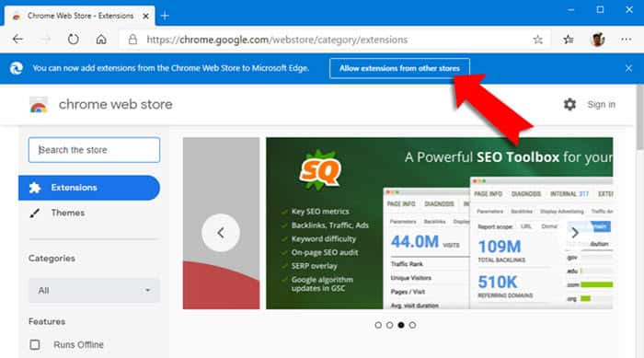This screenshot has width=644, height=358.
Task: Reload the page with the refresh icon
Action: (x=73, y=40)
